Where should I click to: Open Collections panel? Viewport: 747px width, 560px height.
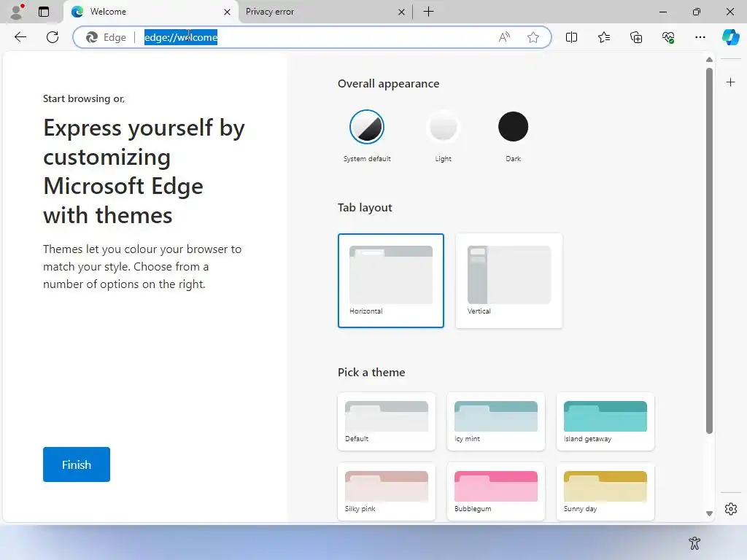pos(636,37)
